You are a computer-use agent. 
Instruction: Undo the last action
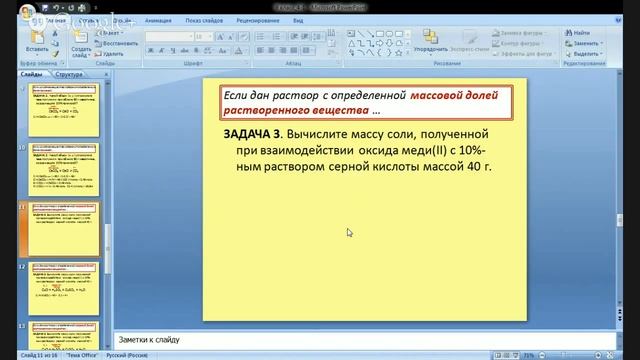pos(56,8)
